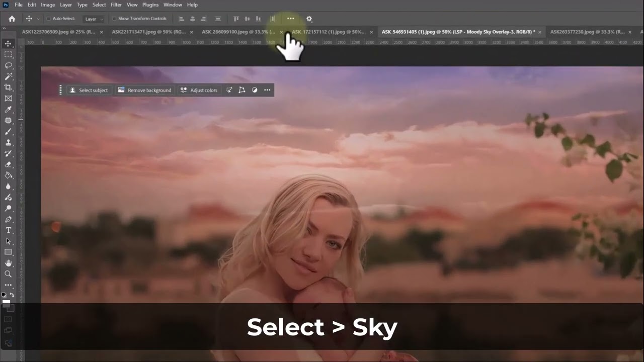Select the Move tool in the toolbar

click(x=8, y=44)
